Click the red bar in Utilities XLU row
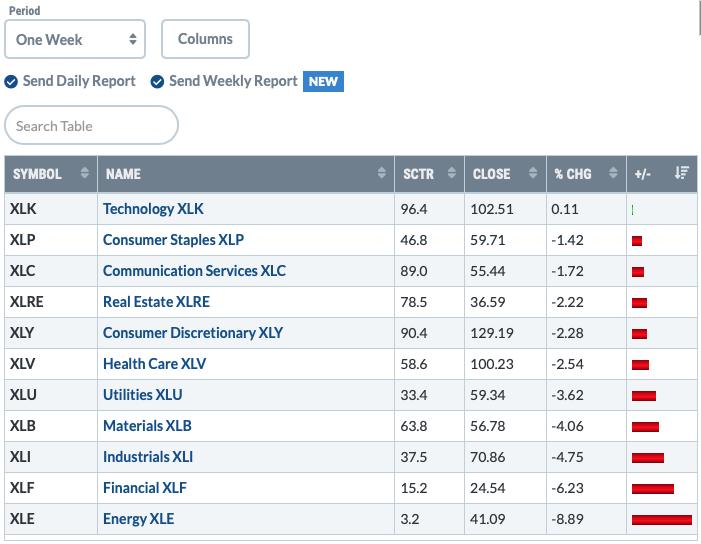 click(x=644, y=396)
